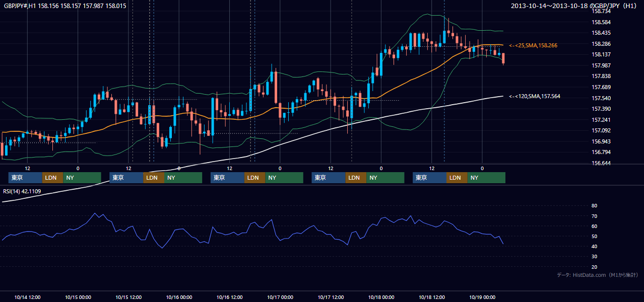The width and height of the screenshot is (644, 302).
Task: Click the 10/16 12:00 time axis label
Action: 230,297
